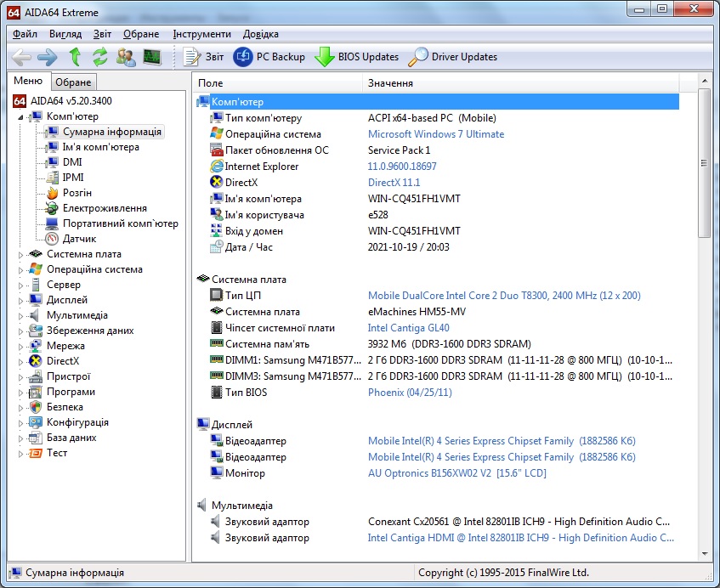Click the Поле column header
Viewport: 720px width, 588px height.
278,83
